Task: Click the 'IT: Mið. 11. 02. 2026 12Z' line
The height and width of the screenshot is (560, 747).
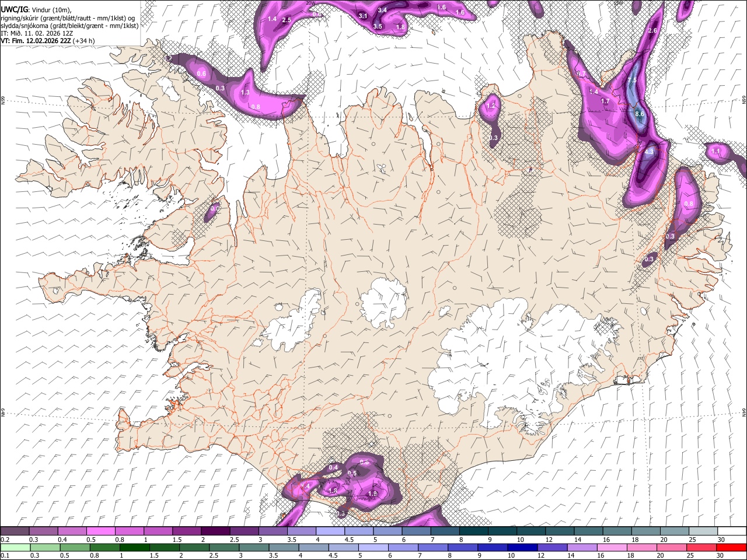Action: point(37,34)
